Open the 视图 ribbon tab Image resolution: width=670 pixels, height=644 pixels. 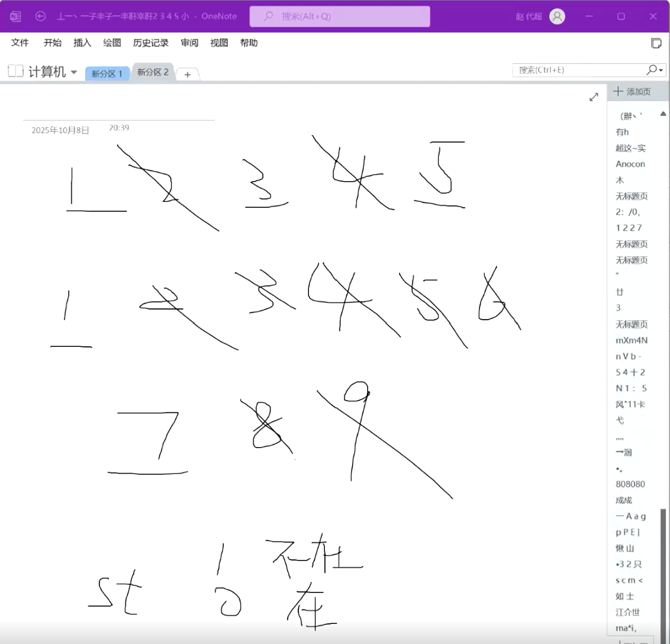click(219, 43)
